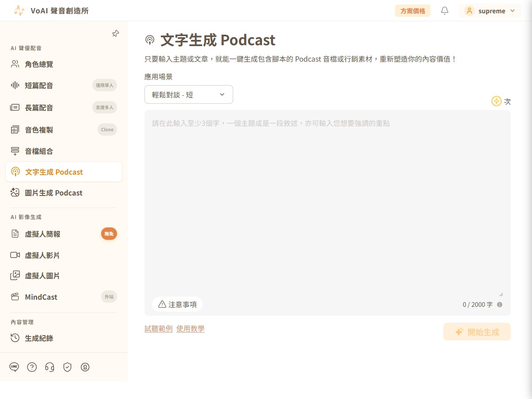Unpin the sidebar with the pin icon
Viewport: 532px width, 399px height.
pos(115,33)
